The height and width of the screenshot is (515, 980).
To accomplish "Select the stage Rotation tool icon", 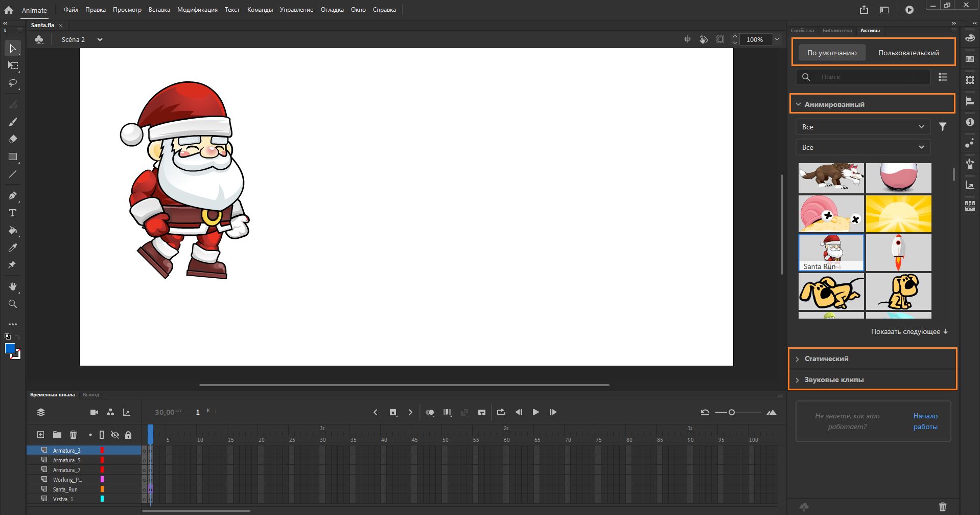I will [704, 39].
